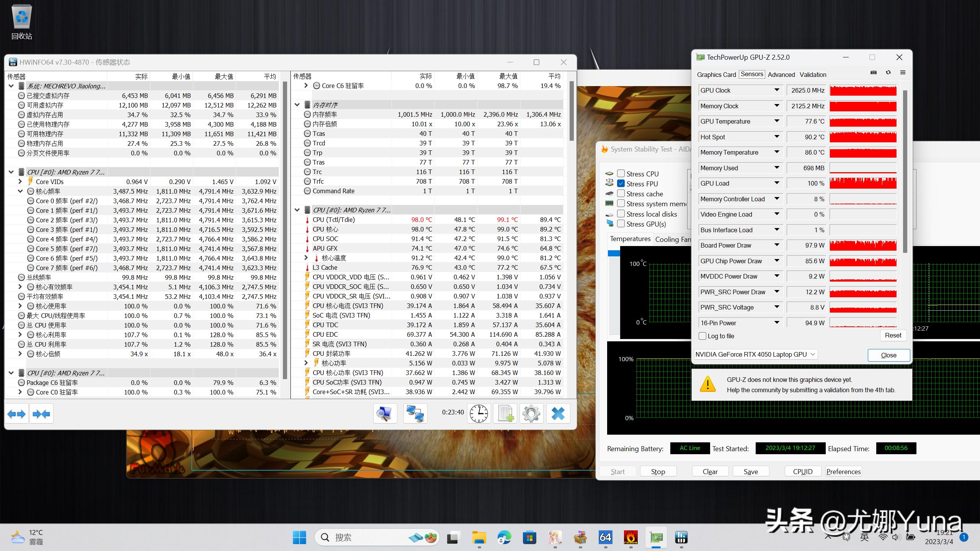Image resolution: width=980 pixels, height=551 pixels.
Task: Click the HWiNFO log file icon
Action: click(505, 414)
